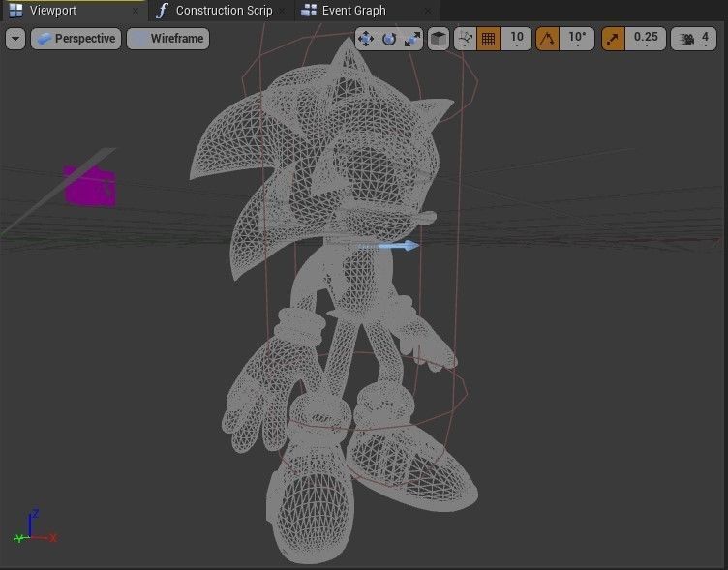The height and width of the screenshot is (570, 728).
Task: Toggle rotation angle snapping
Action: pos(547,39)
